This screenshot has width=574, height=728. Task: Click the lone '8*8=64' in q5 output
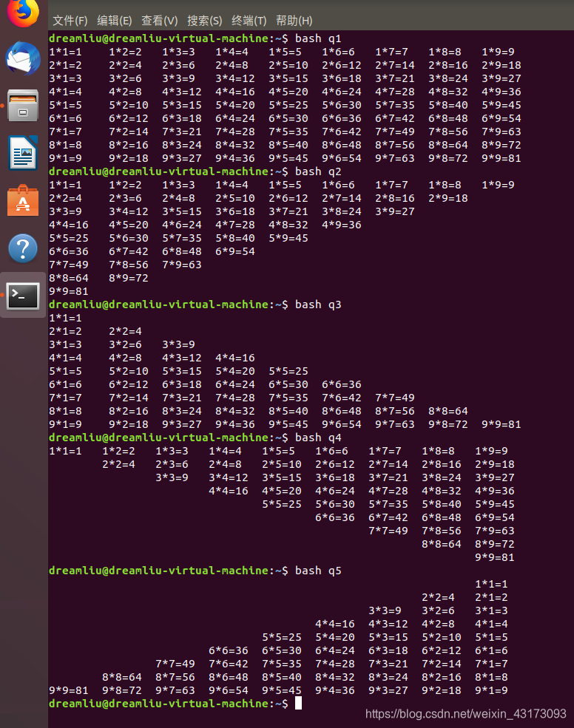[122, 678]
